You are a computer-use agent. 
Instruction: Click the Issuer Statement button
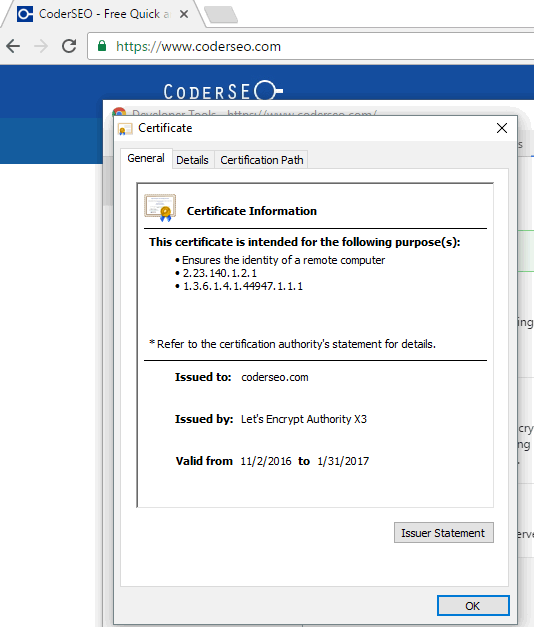(444, 533)
